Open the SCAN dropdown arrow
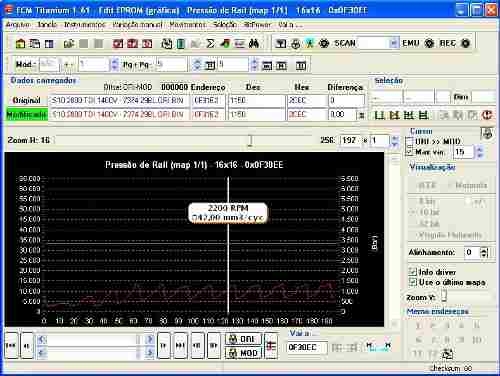The width and height of the screenshot is (500, 376). pos(393,43)
